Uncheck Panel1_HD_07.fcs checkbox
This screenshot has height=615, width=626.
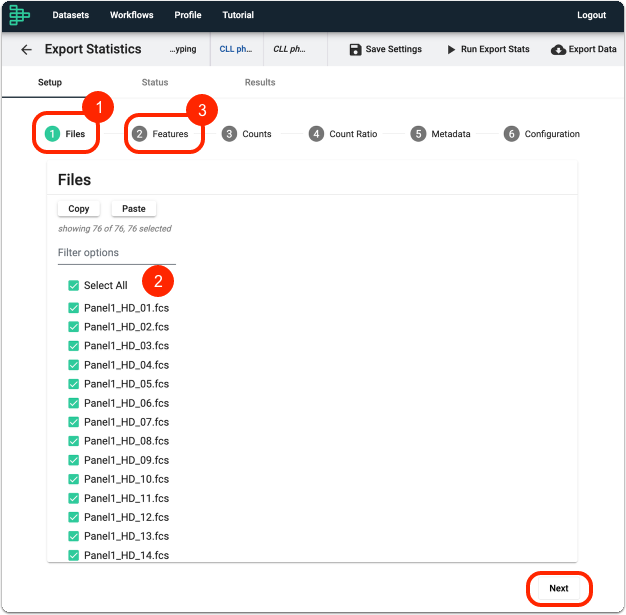[x=73, y=422]
